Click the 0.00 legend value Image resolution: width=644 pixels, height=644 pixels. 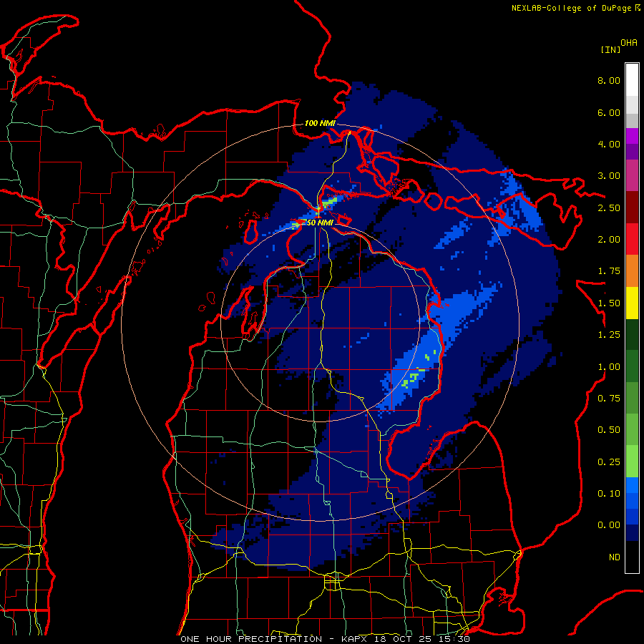(x=609, y=525)
